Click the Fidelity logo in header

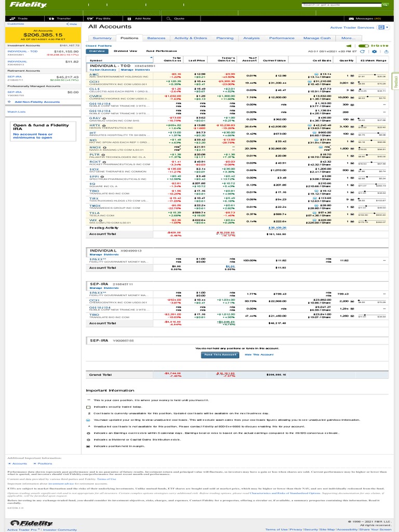coord(28,5)
